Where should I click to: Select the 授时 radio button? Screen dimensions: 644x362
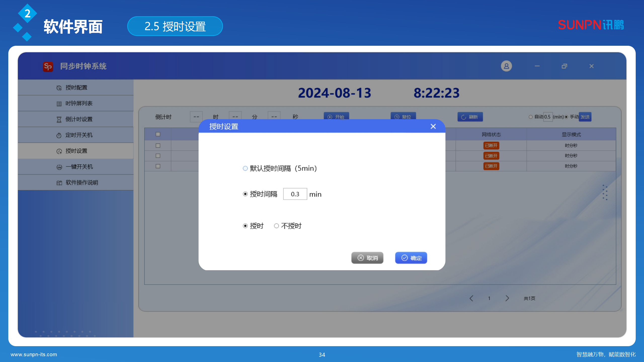pyautogui.click(x=245, y=226)
